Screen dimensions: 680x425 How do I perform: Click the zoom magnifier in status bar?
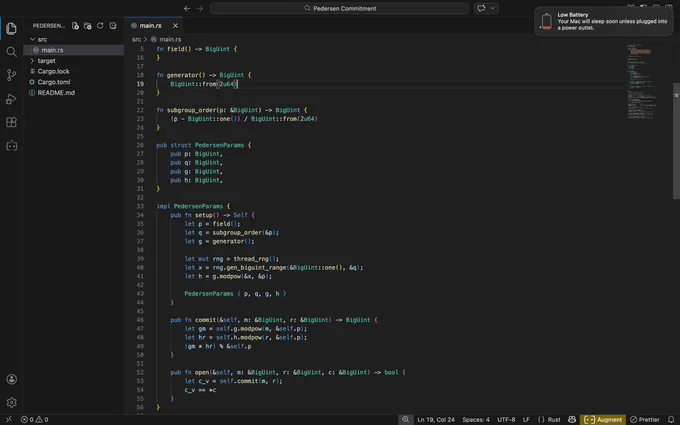(405, 419)
